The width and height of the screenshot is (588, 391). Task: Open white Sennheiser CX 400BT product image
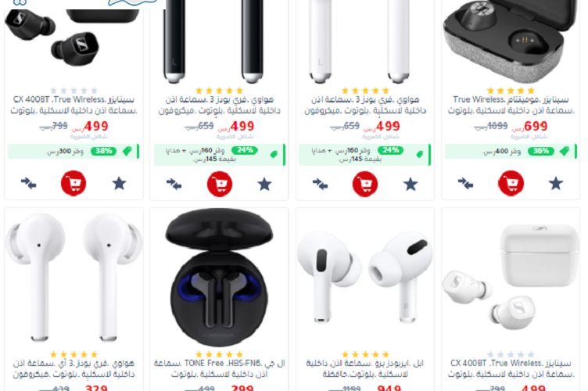511,278
